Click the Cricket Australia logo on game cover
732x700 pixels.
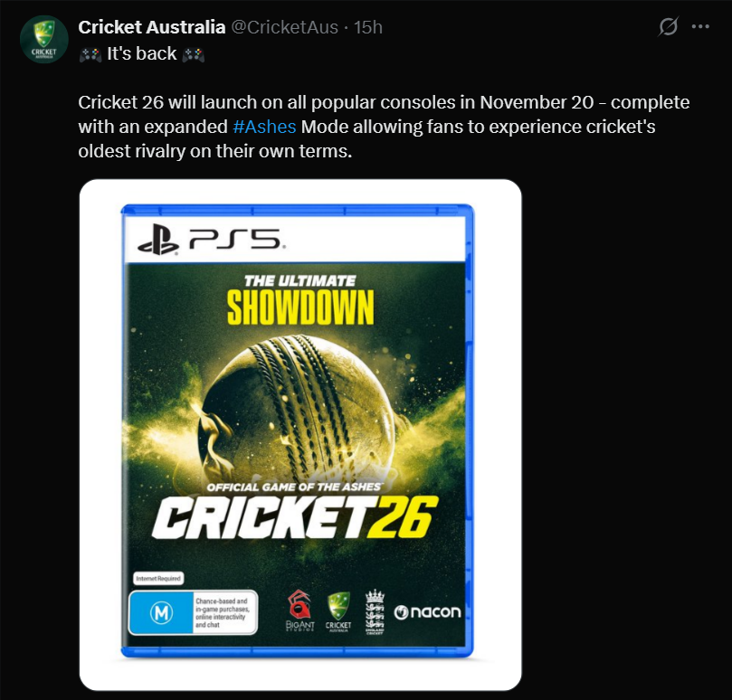coord(338,611)
